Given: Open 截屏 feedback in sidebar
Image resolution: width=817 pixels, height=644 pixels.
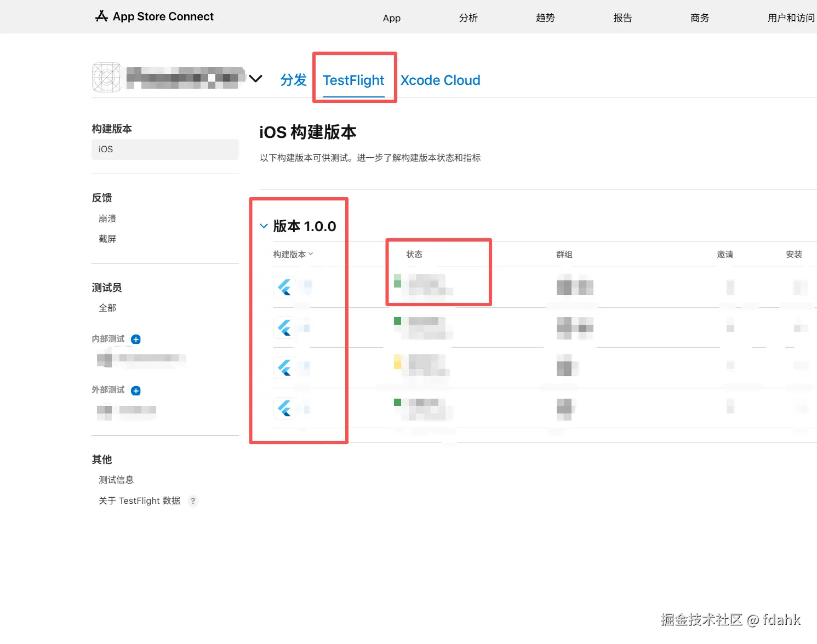Looking at the screenshot, I should point(107,239).
